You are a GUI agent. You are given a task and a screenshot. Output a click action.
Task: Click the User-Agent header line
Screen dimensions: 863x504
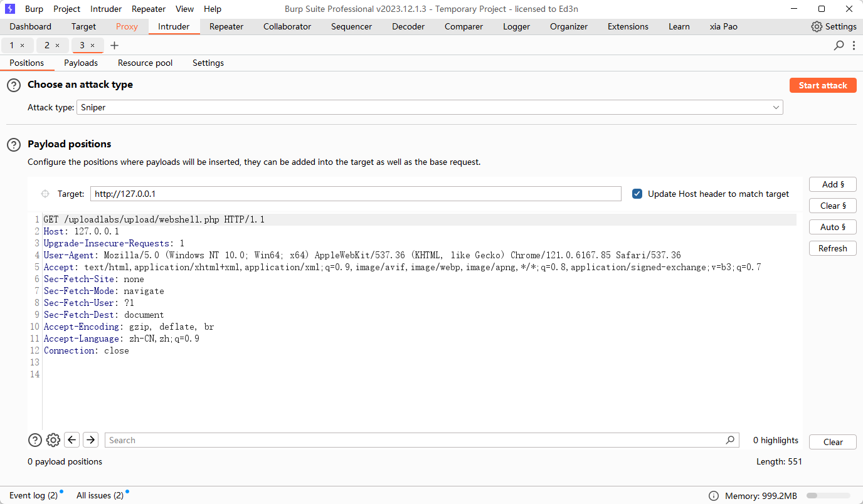click(362, 255)
